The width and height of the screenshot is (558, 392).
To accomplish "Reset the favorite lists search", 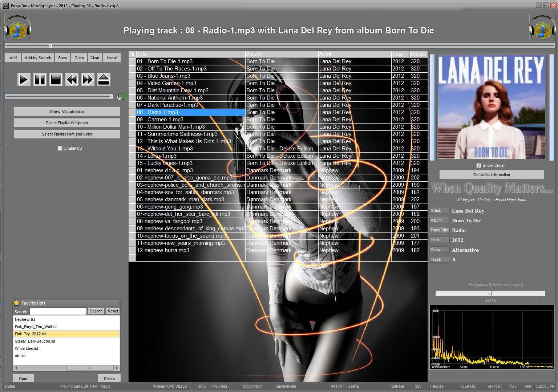I will [x=113, y=311].
